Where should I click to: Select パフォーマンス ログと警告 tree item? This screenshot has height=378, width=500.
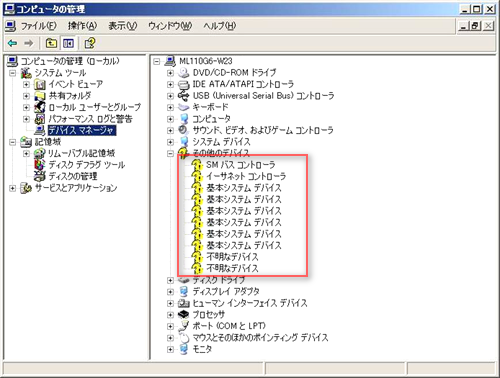tap(90, 119)
